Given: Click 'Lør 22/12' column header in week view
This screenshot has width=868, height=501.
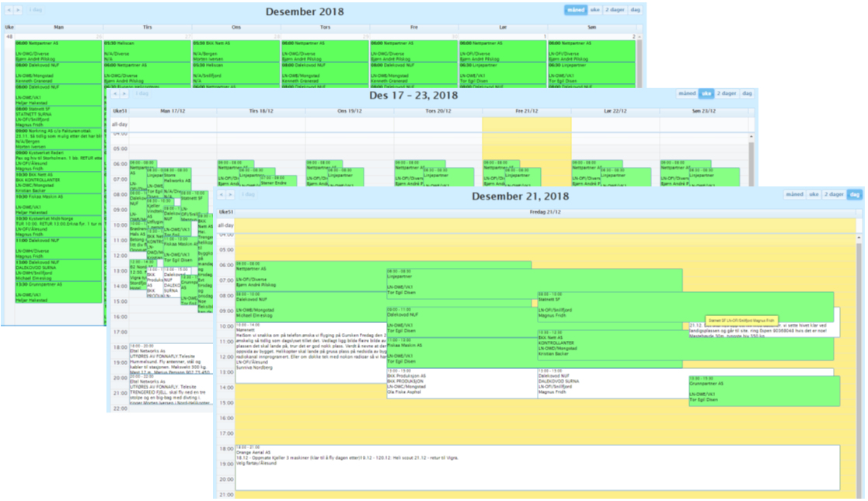Looking at the screenshot, I should click(x=615, y=111).
